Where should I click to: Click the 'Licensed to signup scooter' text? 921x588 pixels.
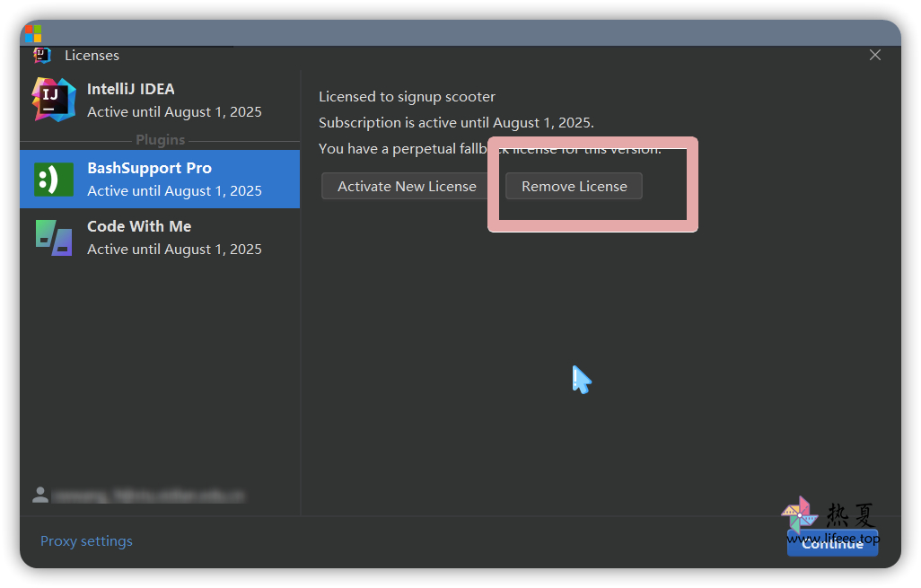coord(407,97)
